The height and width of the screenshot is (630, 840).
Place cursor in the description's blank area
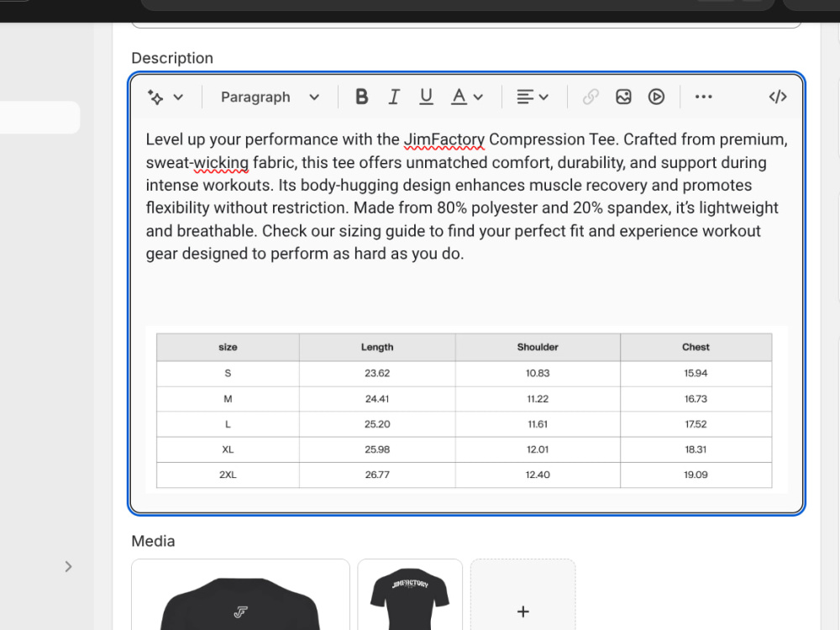click(466, 295)
